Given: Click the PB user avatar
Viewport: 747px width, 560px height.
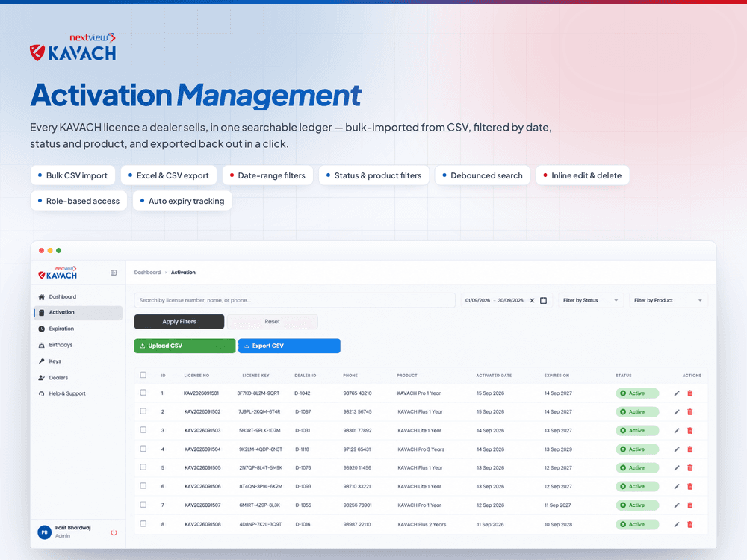Looking at the screenshot, I should pyautogui.click(x=44, y=532).
